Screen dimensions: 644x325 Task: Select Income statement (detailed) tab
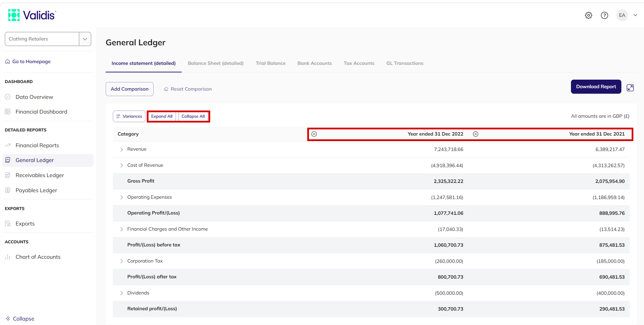pos(143,63)
